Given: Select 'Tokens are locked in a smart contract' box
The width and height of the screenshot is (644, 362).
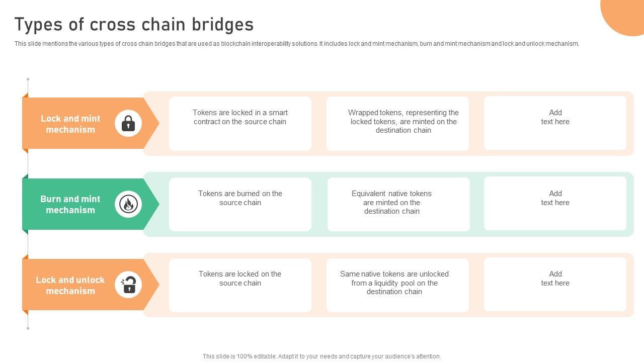Looking at the screenshot, I should coord(240,123).
